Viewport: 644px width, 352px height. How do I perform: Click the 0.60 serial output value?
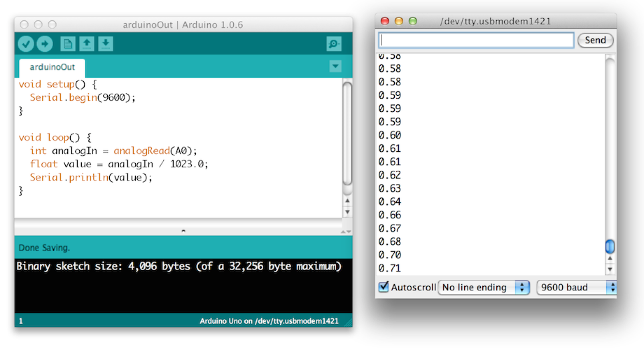[389, 135]
